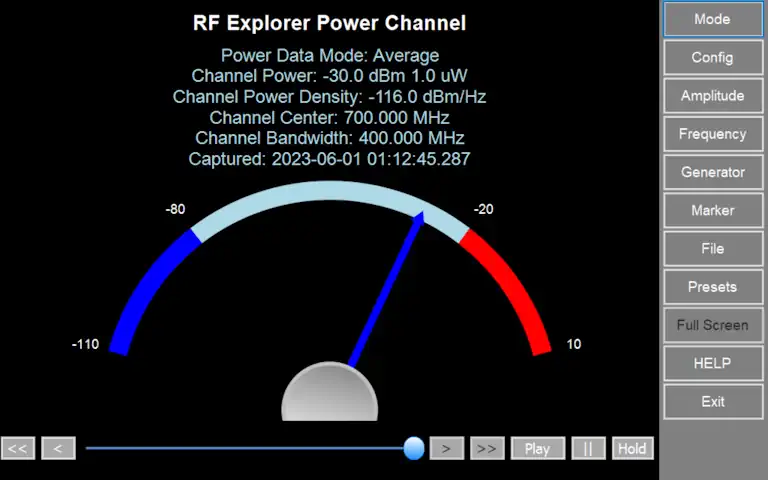Click the playback position slider handle
The height and width of the screenshot is (480, 768).
pos(414,448)
